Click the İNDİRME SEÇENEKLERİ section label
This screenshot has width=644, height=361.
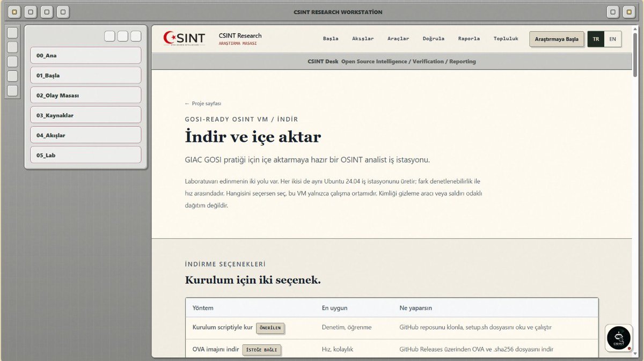(x=225, y=264)
